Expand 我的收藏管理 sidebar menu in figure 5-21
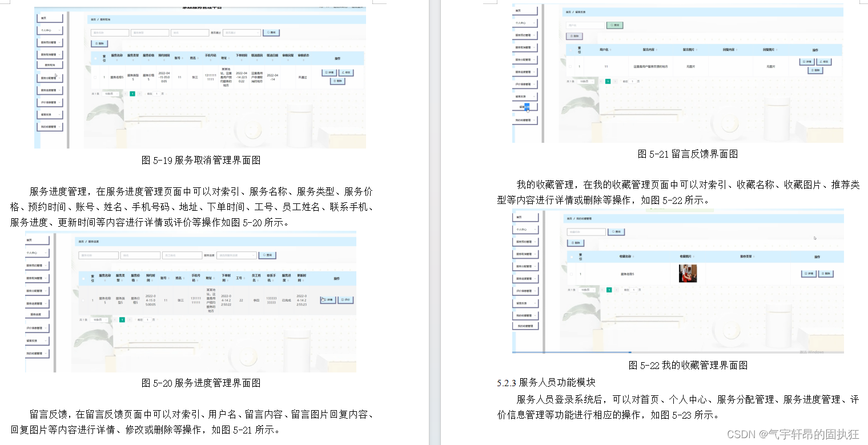The width and height of the screenshot is (868, 445). pos(525,121)
